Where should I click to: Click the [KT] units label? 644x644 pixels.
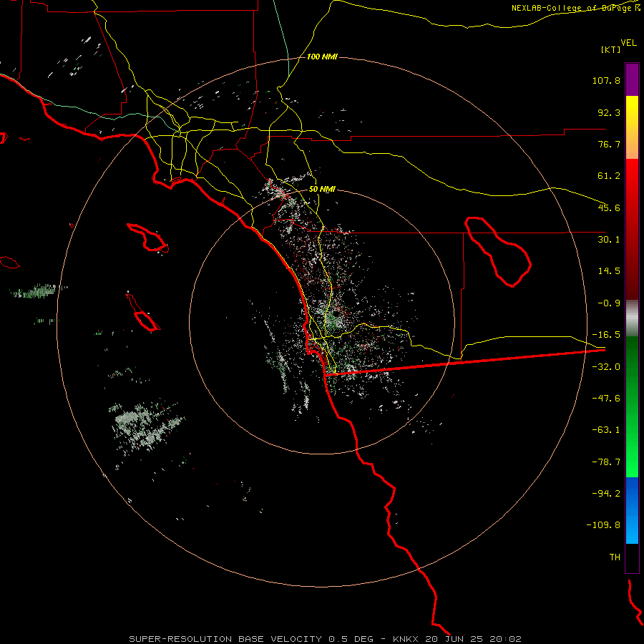click(611, 49)
